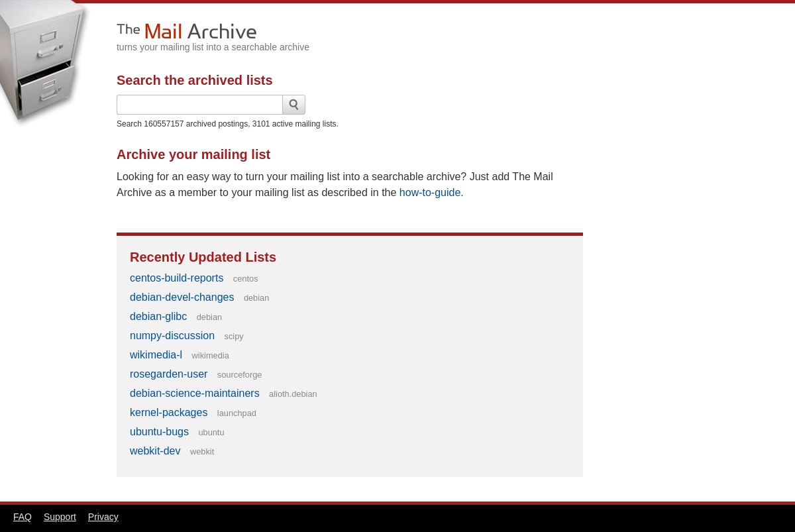Image resolution: width=795 pixels, height=532 pixels.
Task: Open the wikimedia-l list
Action: [x=156, y=354]
